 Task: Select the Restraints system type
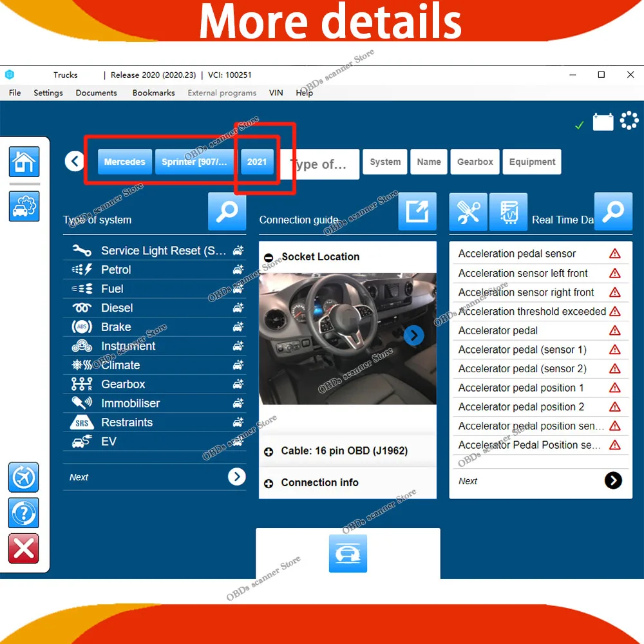pyautogui.click(x=155, y=422)
